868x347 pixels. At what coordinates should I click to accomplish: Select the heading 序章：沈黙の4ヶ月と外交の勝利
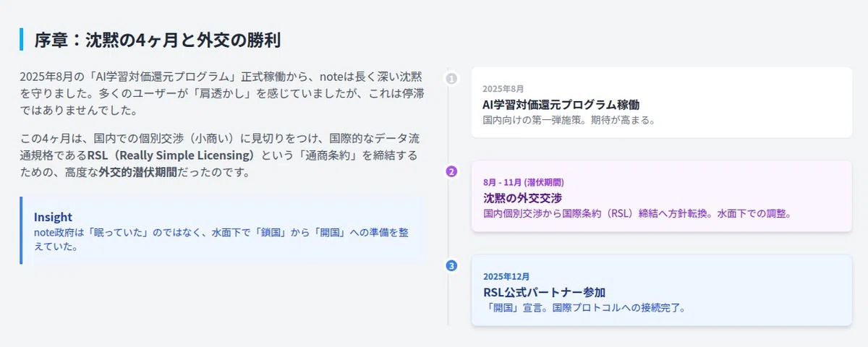coord(158,40)
